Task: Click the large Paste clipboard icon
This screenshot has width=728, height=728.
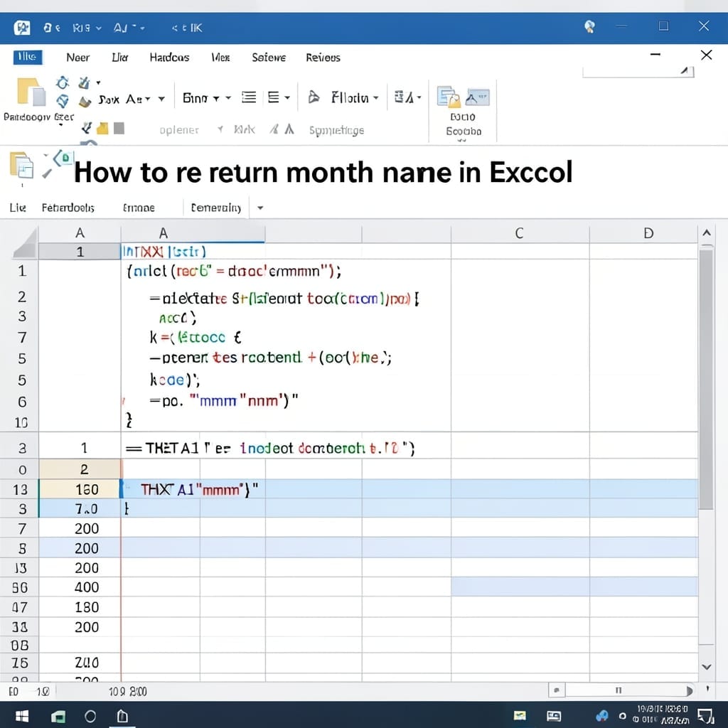Action: (31, 92)
